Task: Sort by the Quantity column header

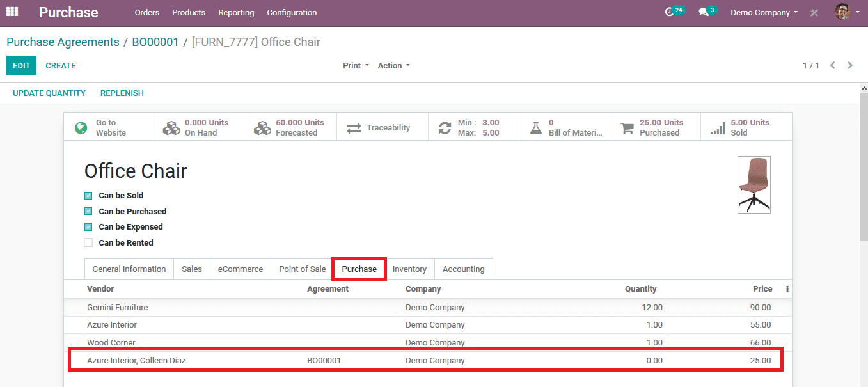Action: tap(640, 289)
